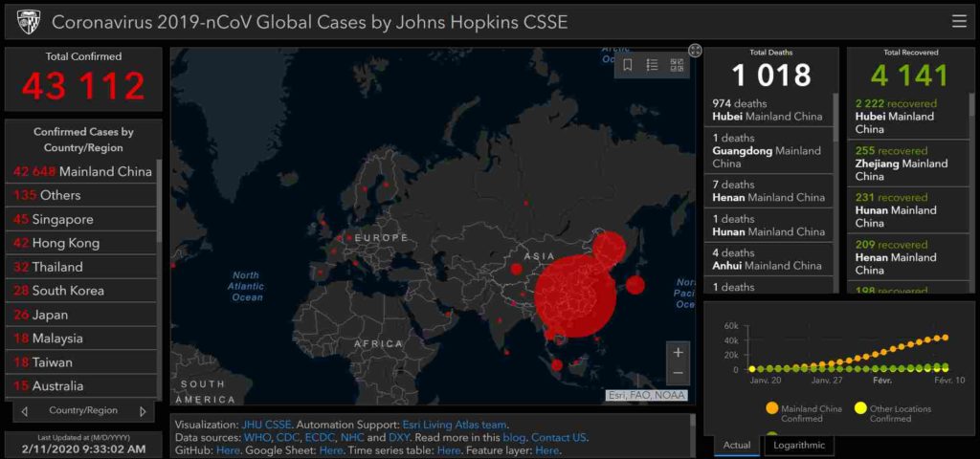Select Thailand in country list
Viewport: 980px width, 459px height.
tap(80, 267)
